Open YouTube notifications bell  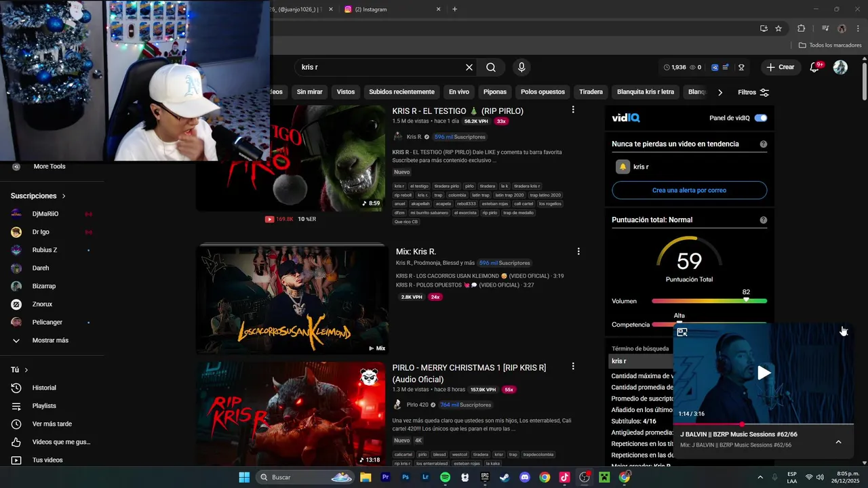[815, 67]
